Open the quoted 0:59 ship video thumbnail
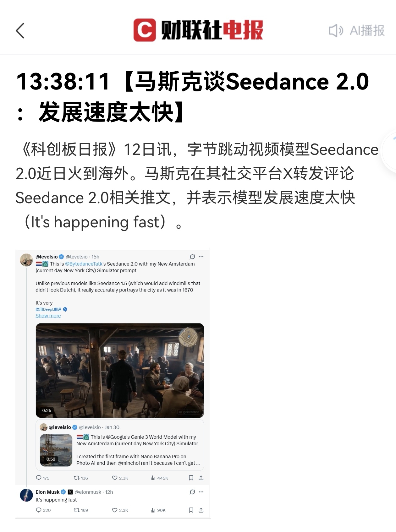Screen dimensions: 396x532 click(56, 450)
